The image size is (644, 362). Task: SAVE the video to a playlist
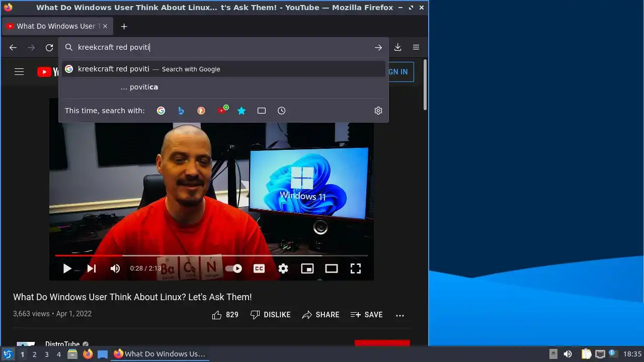click(x=367, y=315)
